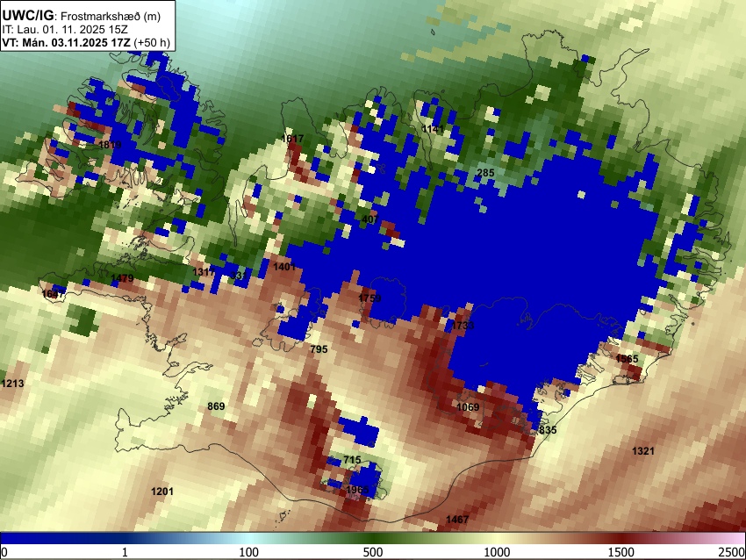Click the map value label 1141
The height and width of the screenshot is (560, 746).
click(x=433, y=129)
